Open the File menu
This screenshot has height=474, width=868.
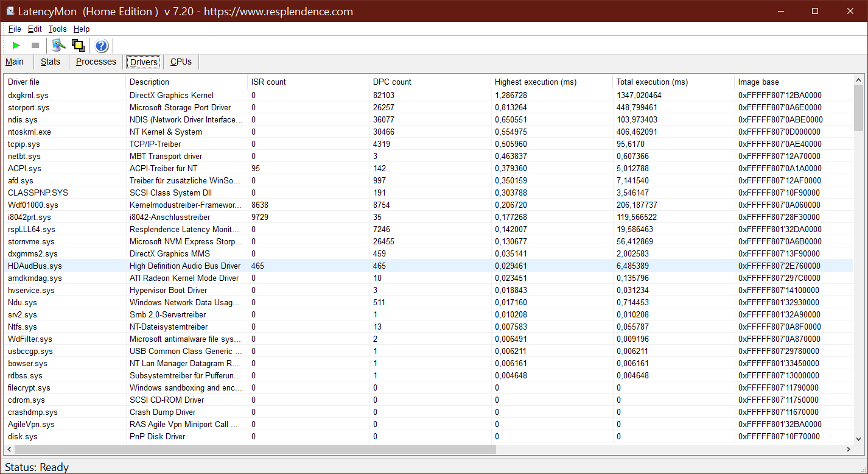(15, 29)
